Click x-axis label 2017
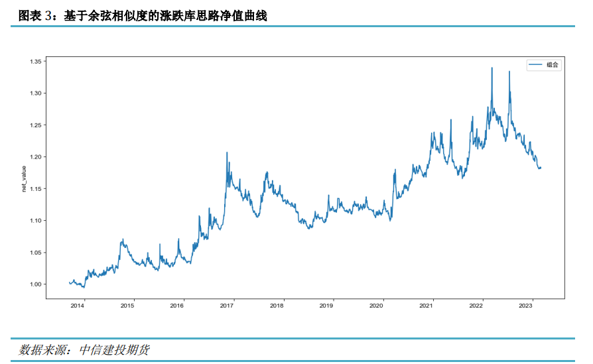 click(227, 306)
